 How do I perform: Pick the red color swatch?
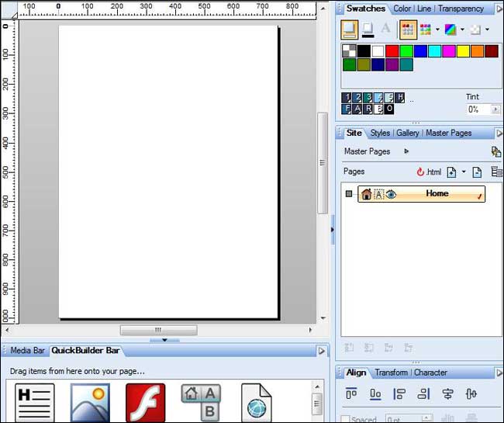click(x=391, y=51)
